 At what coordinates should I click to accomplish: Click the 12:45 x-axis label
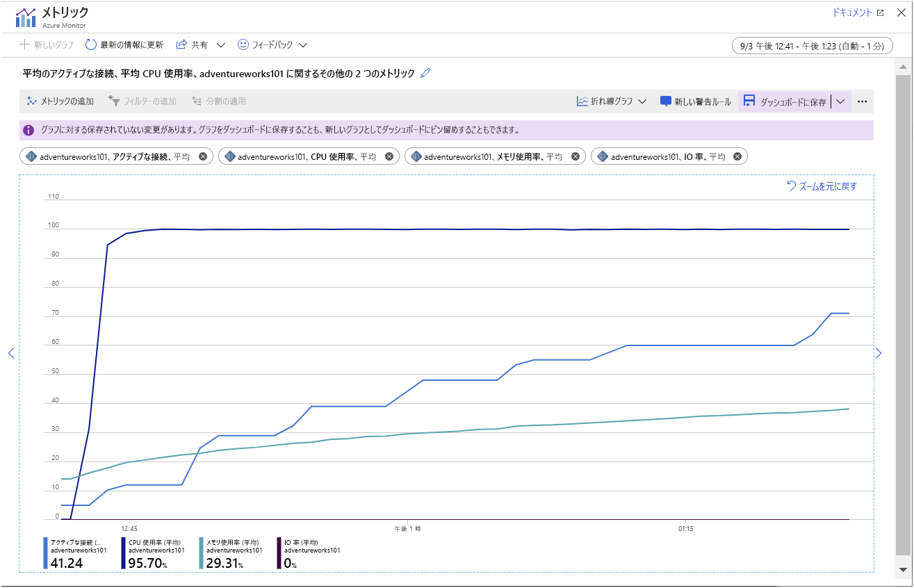[x=129, y=528]
